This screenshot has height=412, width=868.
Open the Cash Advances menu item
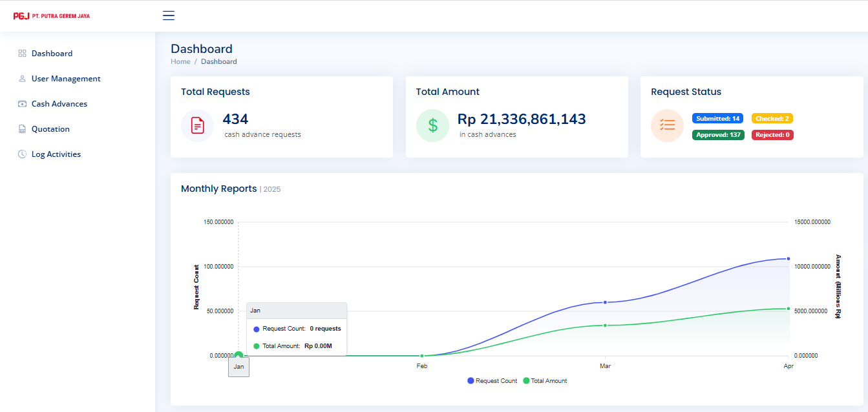(x=59, y=104)
